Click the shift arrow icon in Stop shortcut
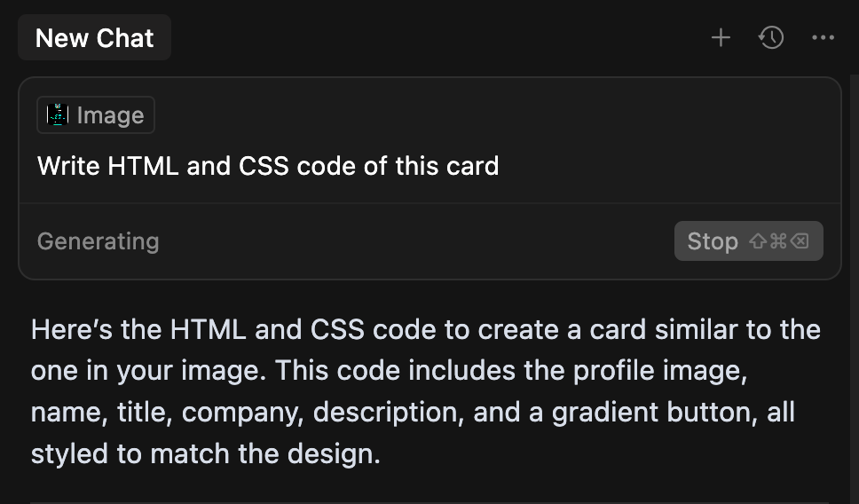The width and height of the screenshot is (859, 504). click(758, 241)
